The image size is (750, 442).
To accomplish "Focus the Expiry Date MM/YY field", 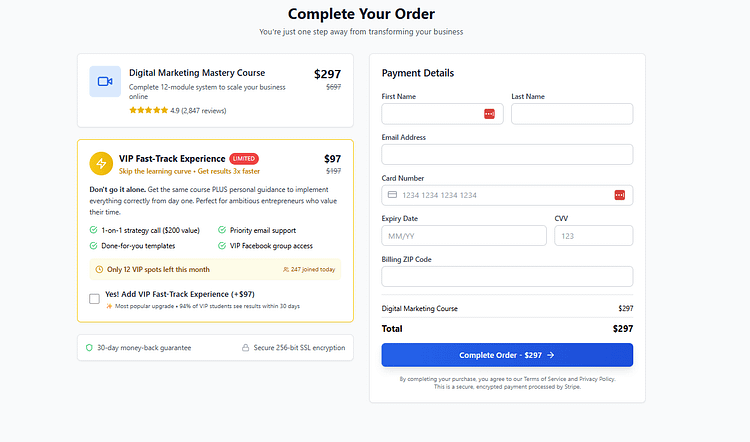I will click(x=464, y=236).
